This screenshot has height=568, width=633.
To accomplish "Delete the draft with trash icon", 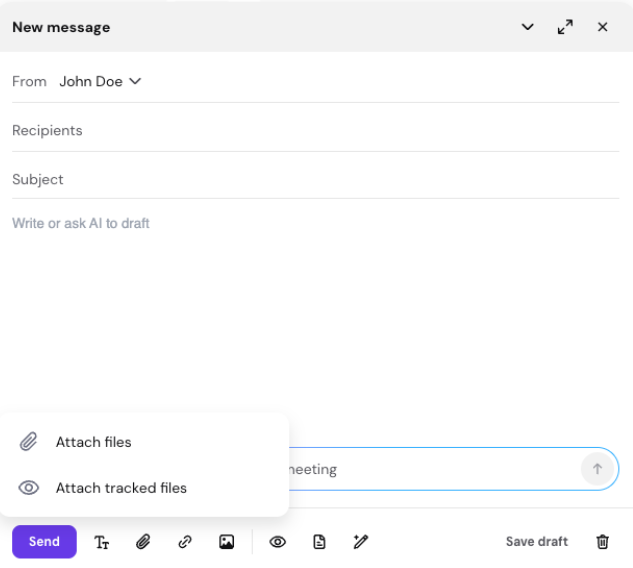I will [x=602, y=542].
